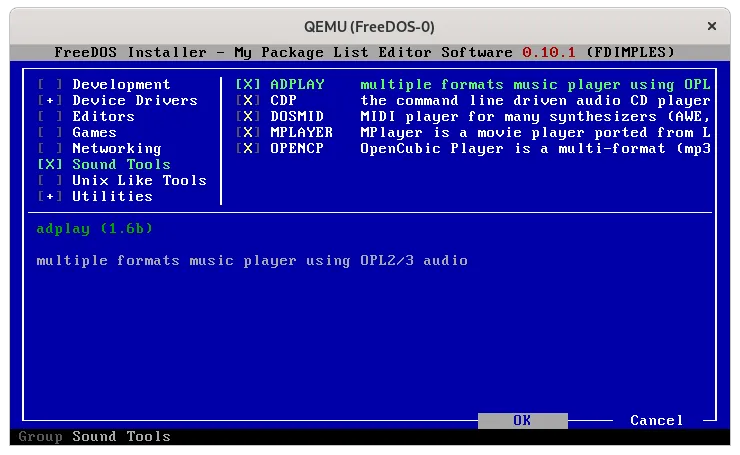740x455 pixels.
Task: Toggle the Device Drivers group checkbox
Action: pyautogui.click(x=49, y=101)
